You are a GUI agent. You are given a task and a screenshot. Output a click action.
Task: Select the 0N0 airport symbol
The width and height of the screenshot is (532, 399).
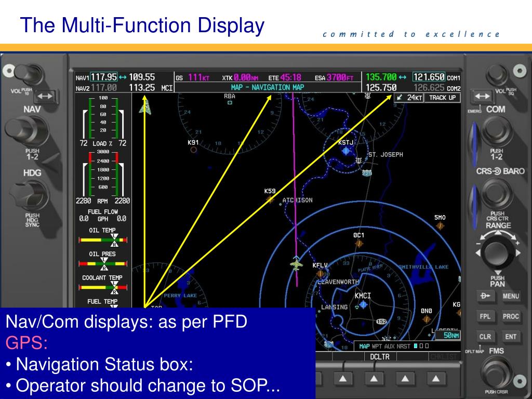coord(426,320)
